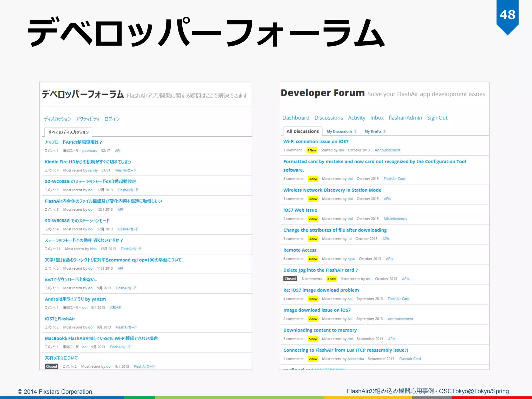
Task: Open the Dashboard nav link
Action: pos(296,118)
